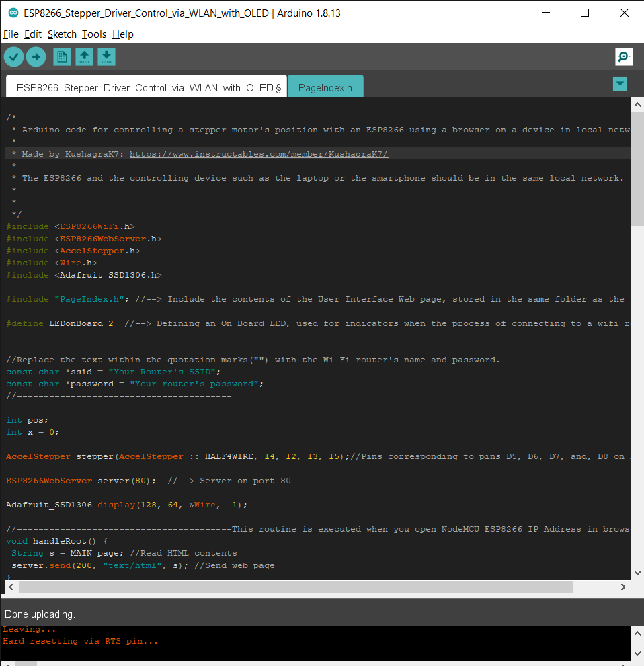Save the sketch with the Save icon
The width and height of the screenshot is (644, 666).
coord(106,57)
